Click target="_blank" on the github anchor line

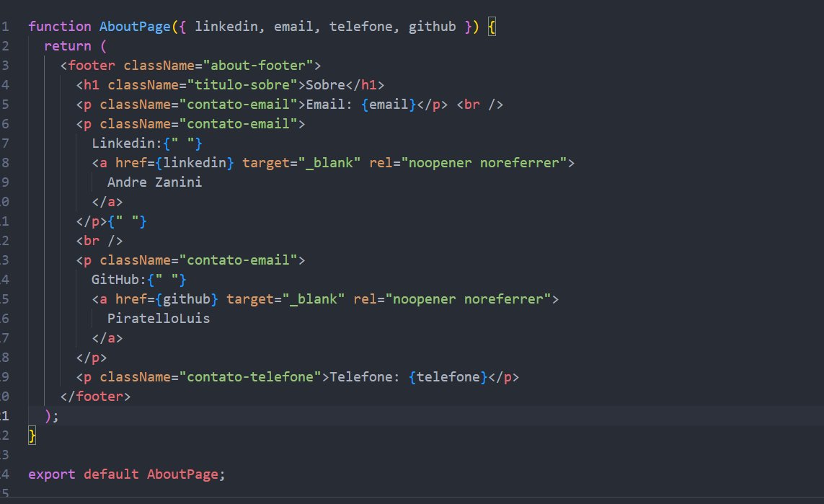coord(285,299)
